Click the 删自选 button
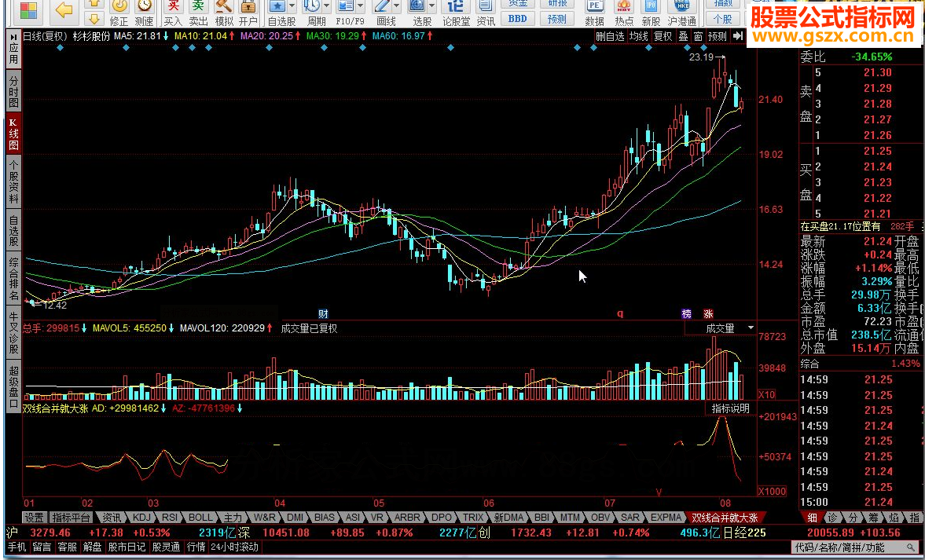This screenshot has width=925, height=560. pos(610,36)
